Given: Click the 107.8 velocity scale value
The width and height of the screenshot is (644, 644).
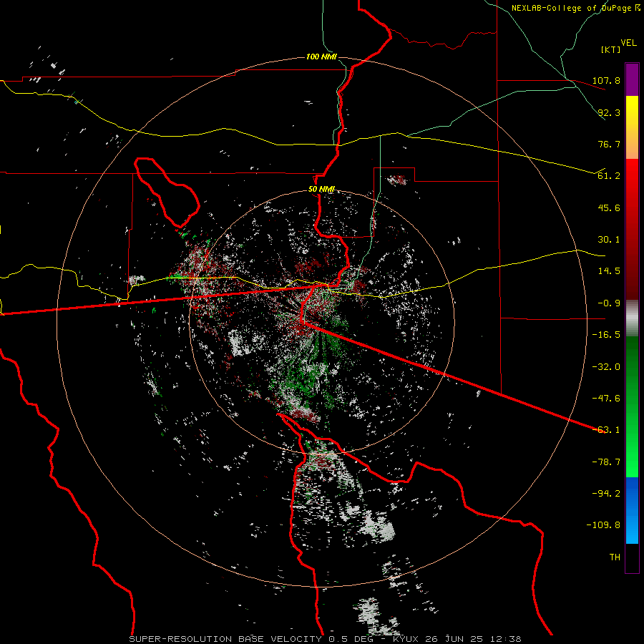Looking at the screenshot, I should (x=606, y=80).
